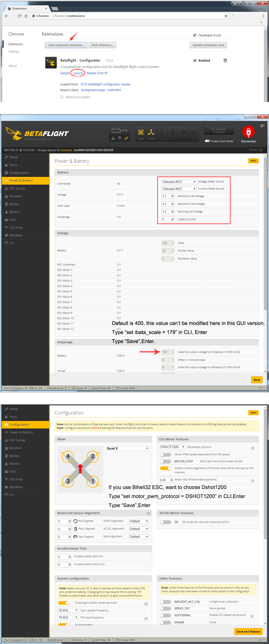Viewport: 269px width, 644px height.
Task: Click the Gyro sensor icon in Betaflight header
Action: click(141, 134)
